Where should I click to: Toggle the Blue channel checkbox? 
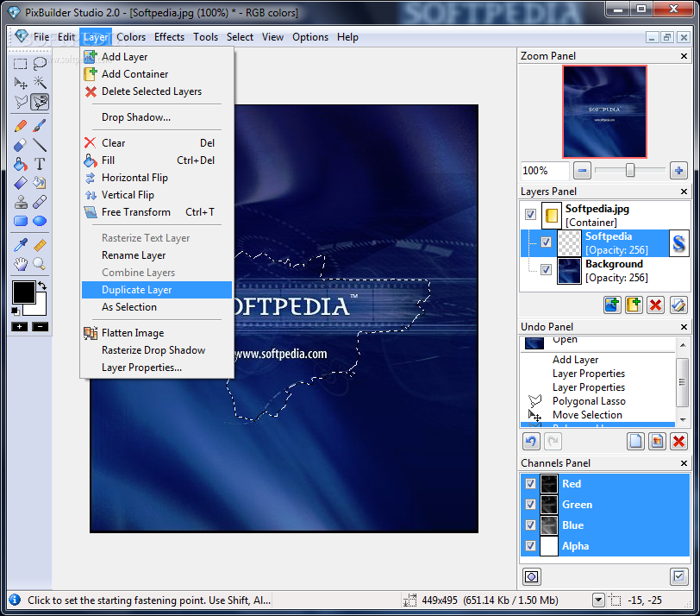(530, 525)
